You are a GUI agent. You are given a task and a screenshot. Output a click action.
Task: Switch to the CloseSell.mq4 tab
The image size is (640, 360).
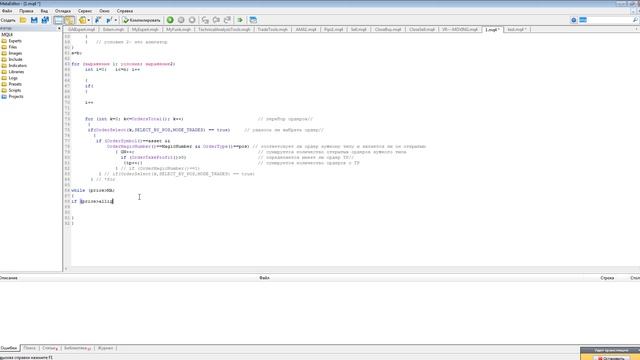(422, 30)
